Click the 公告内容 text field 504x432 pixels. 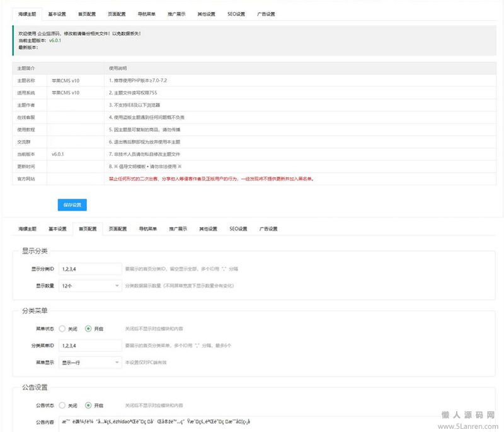(271, 422)
